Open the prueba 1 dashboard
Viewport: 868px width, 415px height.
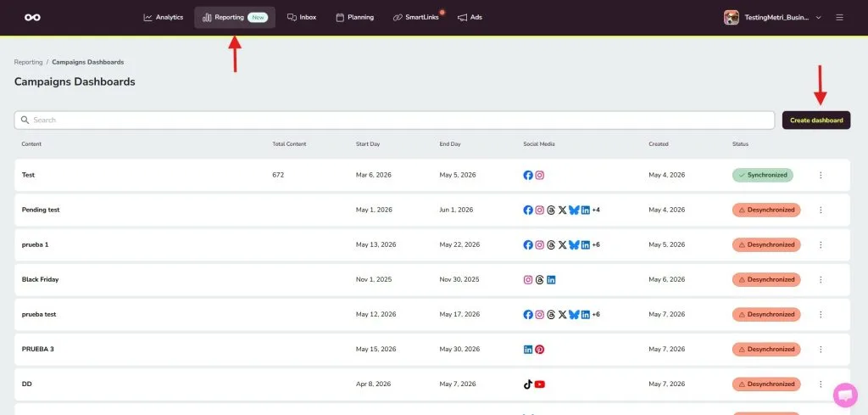[431, 245]
